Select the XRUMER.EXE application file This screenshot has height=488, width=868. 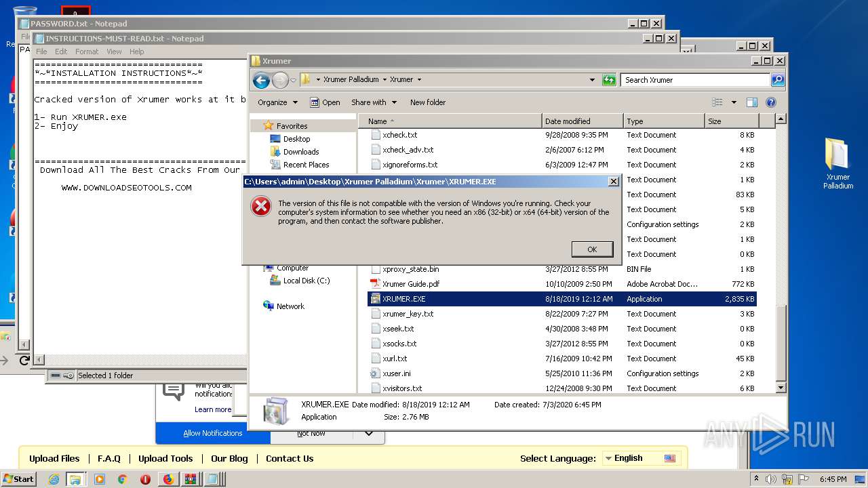click(562, 299)
